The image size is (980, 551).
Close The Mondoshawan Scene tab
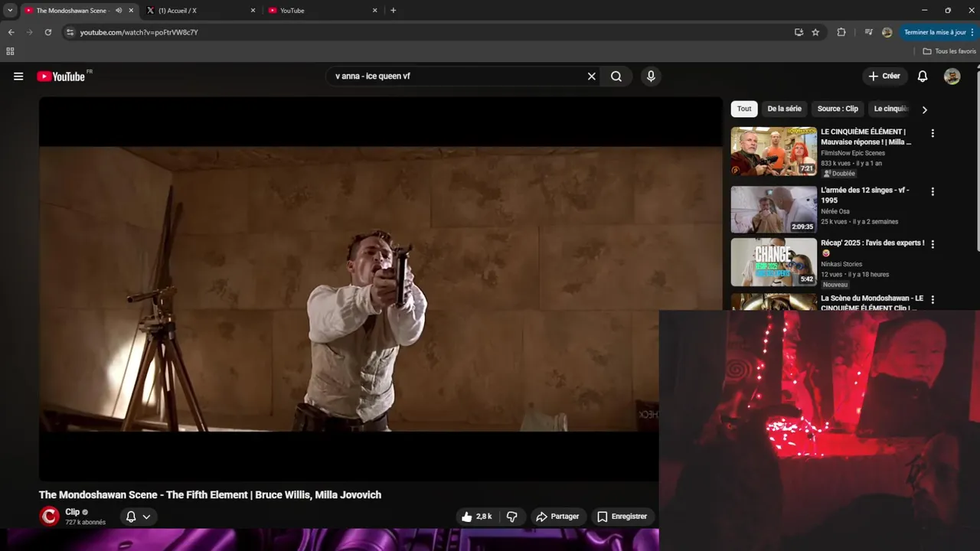[131, 11]
